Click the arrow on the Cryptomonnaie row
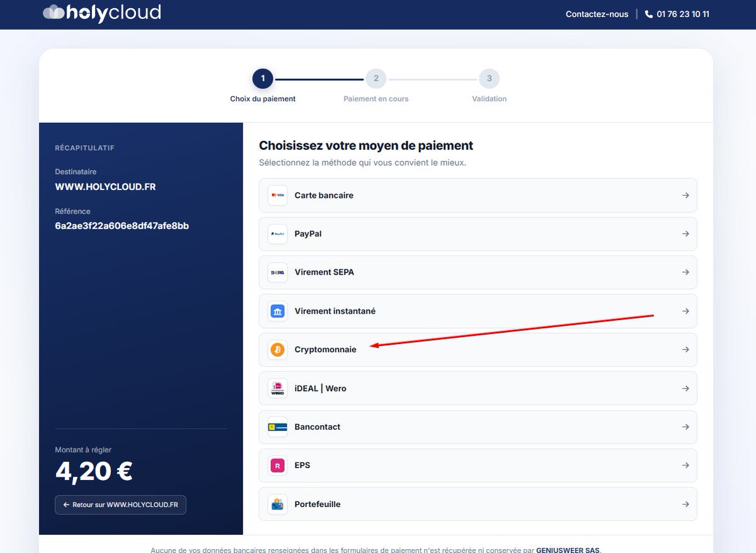The width and height of the screenshot is (756, 553). pos(685,350)
